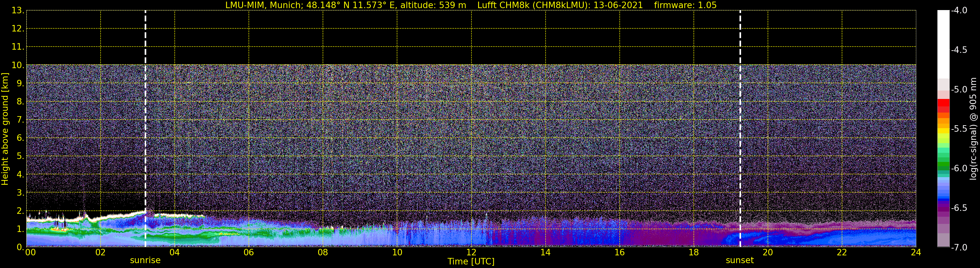Click the "Time [UTC]" axis title
Image resolution: width=980 pixels, height=268 pixels.
pos(471,262)
